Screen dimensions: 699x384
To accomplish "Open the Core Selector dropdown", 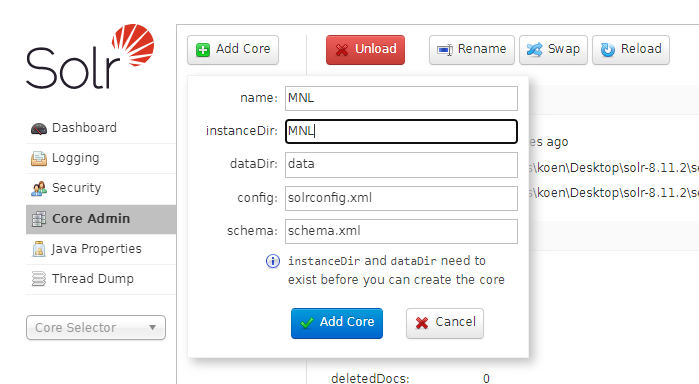I will (x=96, y=328).
